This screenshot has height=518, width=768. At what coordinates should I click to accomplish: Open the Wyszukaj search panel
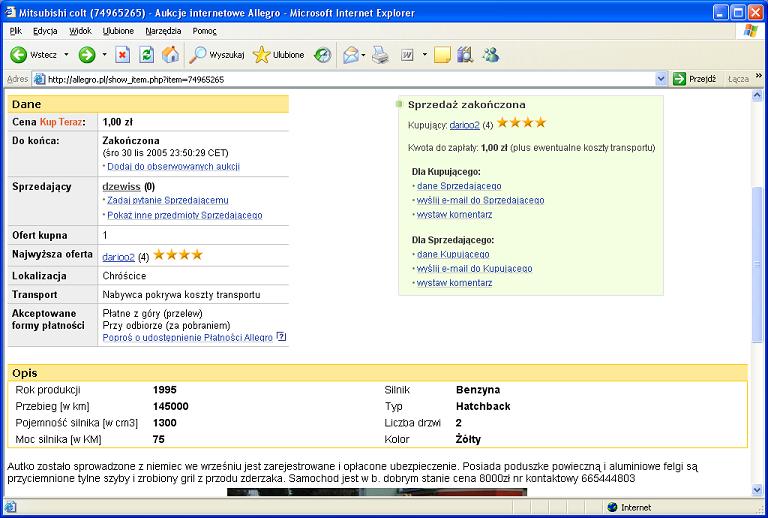click(x=216, y=55)
